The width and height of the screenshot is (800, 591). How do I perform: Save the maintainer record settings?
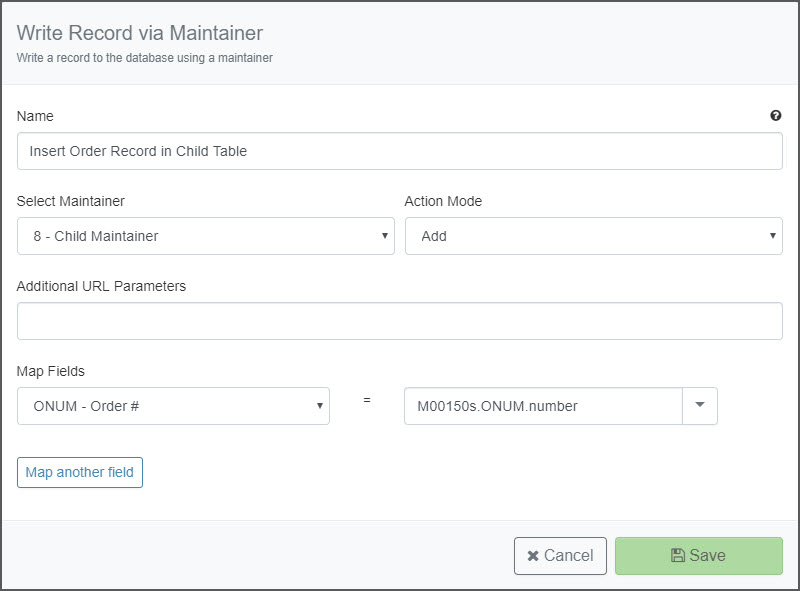(698, 556)
